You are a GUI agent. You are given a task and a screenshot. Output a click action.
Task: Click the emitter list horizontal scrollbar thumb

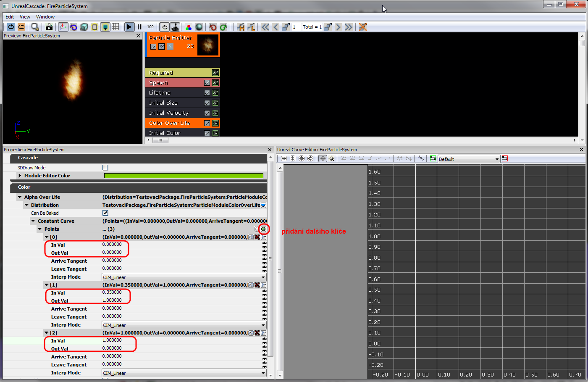[160, 140]
